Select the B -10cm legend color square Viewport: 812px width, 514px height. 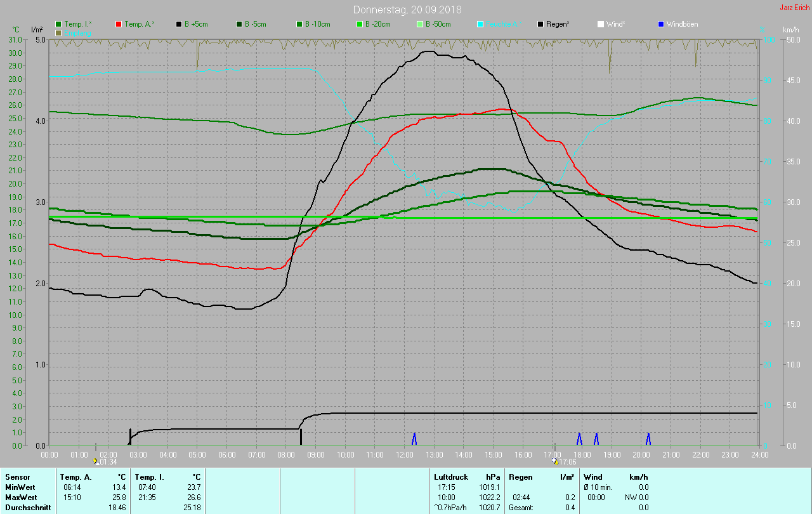[x=299, y=24]
